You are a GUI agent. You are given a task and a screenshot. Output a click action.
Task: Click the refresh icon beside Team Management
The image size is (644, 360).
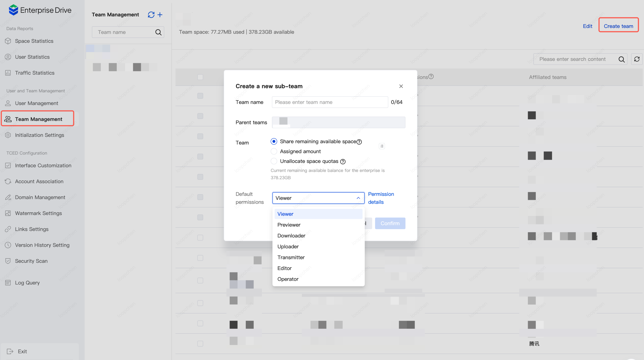151,15
